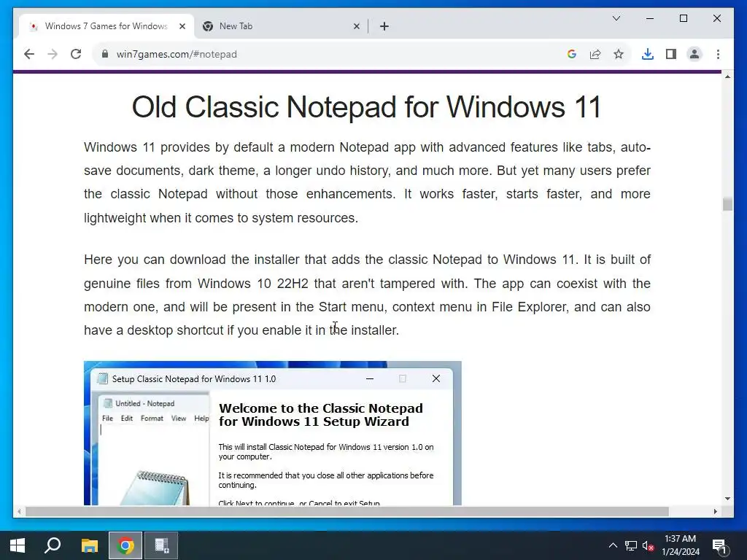Open the notification center icon
This screenshot has width=747, height=560.
[x=719, y=545]
